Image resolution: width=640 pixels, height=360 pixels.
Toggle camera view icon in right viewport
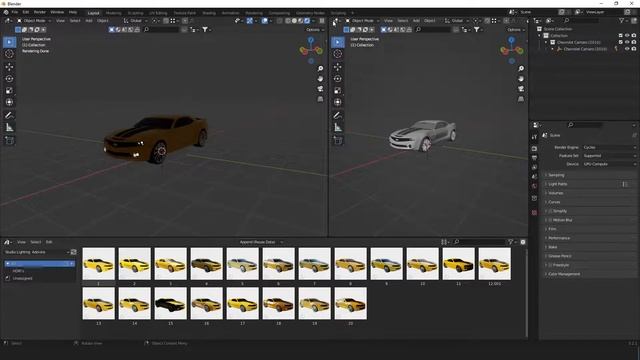point(521,89)
